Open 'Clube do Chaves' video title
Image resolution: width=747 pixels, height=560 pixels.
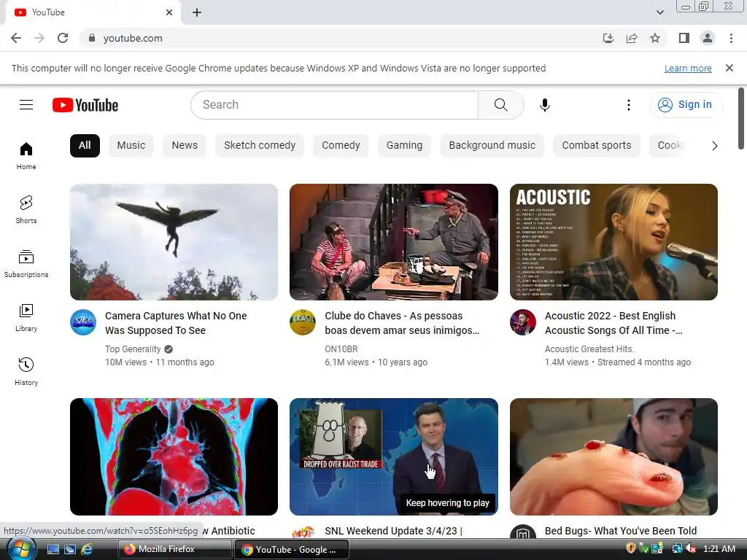coord(402,323)
